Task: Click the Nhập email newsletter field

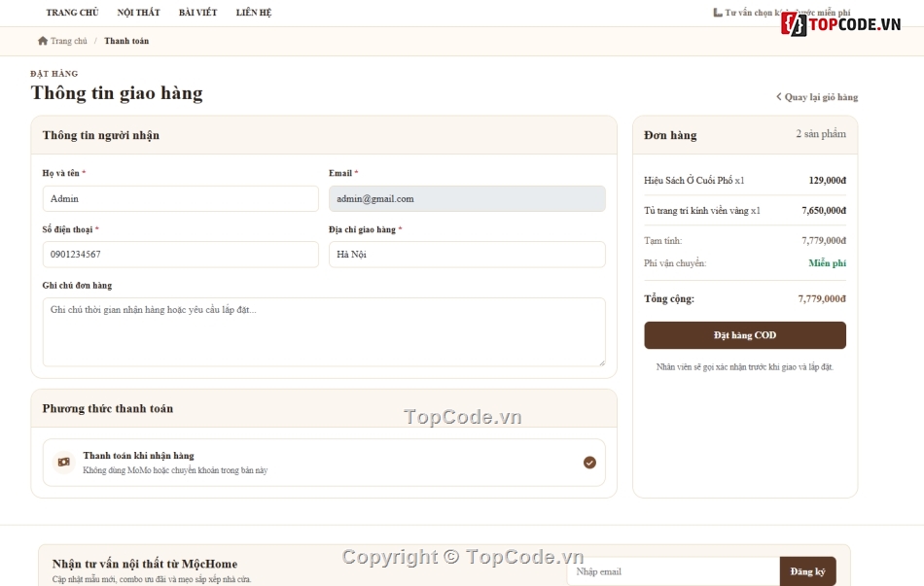Action: coord(673,571)
